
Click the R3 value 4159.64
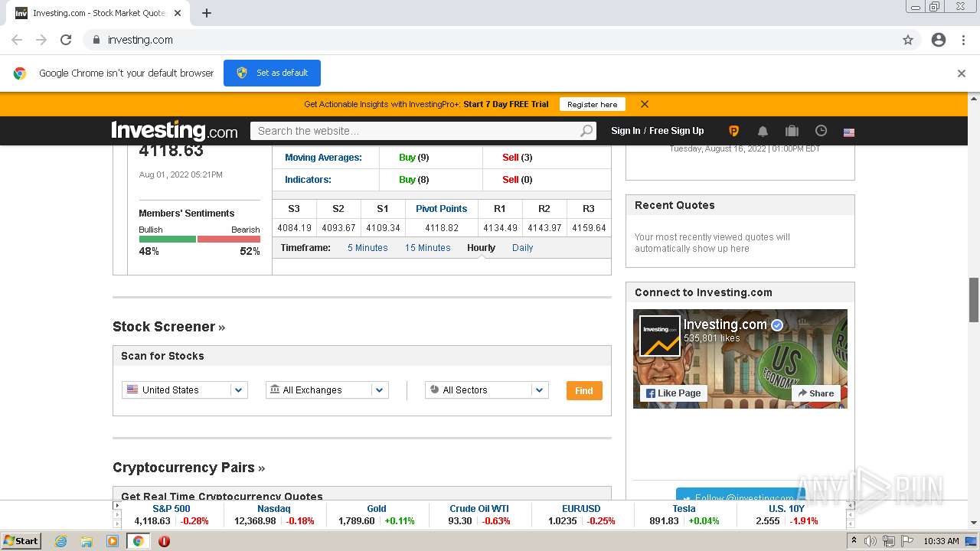pyautogui.click(x=589, y=228)
